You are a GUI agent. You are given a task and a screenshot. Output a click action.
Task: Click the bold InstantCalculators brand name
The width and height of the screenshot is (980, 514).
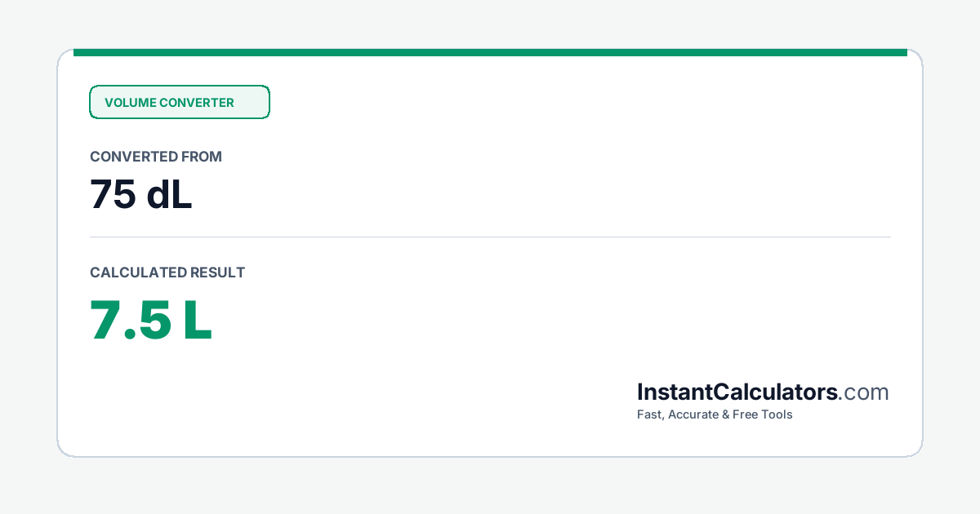coord(737,392)
